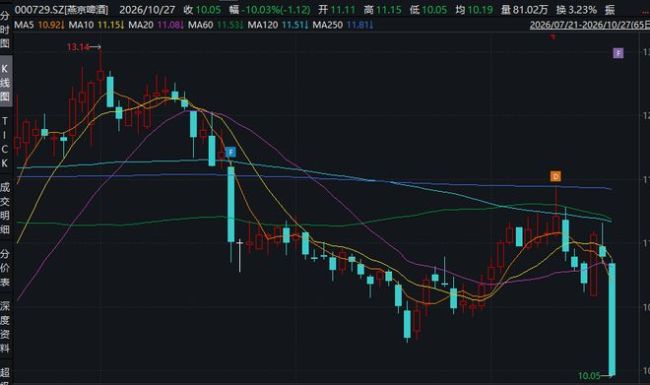The height and width of the screenshot is (385, 650).
Task: Click the blue F marker on the chart
Action: pos(231,152)
